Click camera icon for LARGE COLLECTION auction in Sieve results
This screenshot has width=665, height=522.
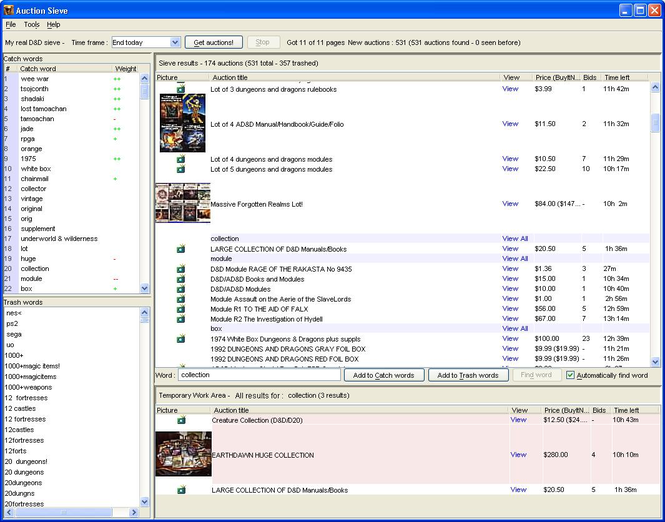point(181,249)
